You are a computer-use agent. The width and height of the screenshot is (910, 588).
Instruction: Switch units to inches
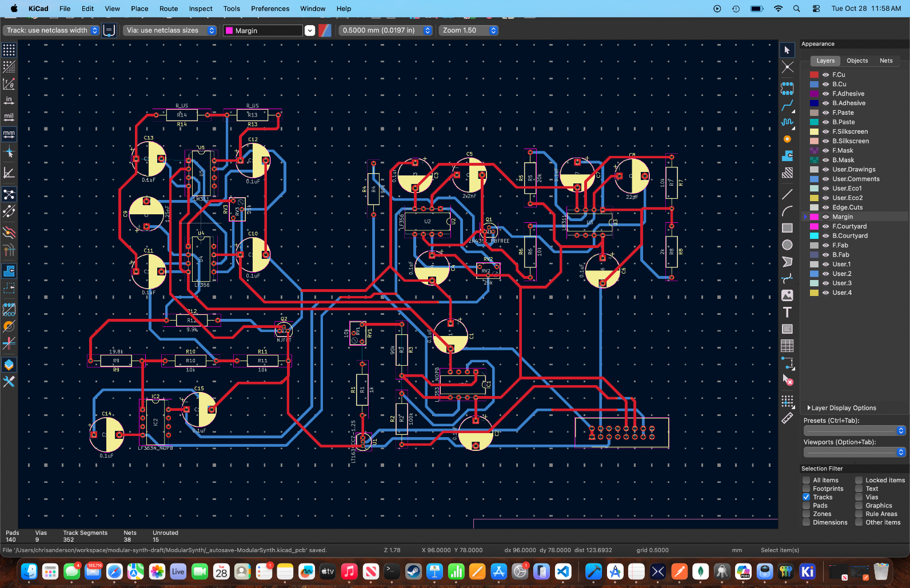(x=9, y=101)
